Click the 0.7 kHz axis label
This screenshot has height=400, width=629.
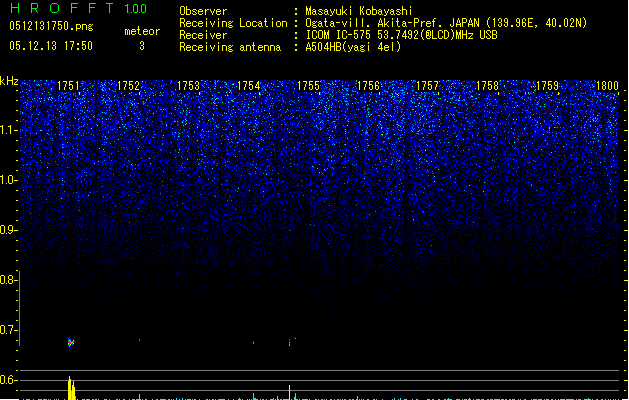pos(8,330)
